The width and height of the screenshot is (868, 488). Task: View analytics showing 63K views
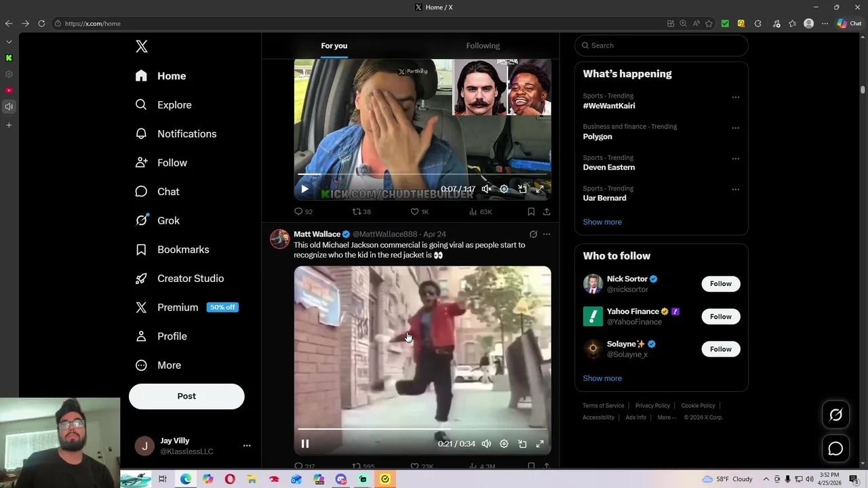click(480, 211)
